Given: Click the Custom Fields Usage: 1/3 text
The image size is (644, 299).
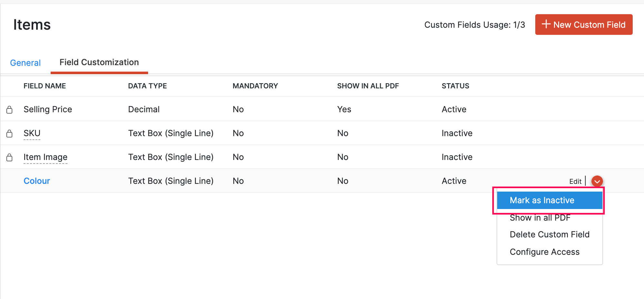Looking at the screenshot, I should pos(475,25).
